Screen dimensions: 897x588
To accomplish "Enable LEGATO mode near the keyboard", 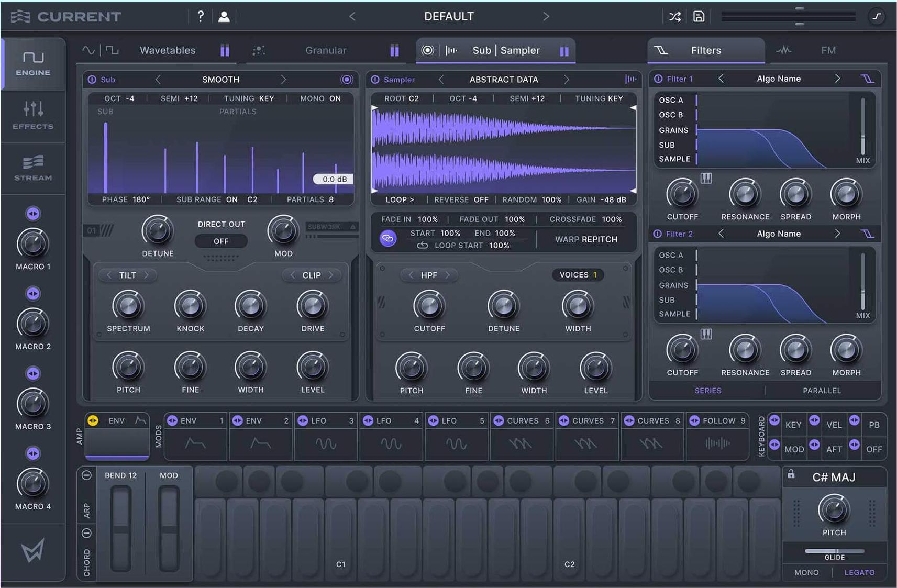I will (859, 572).
